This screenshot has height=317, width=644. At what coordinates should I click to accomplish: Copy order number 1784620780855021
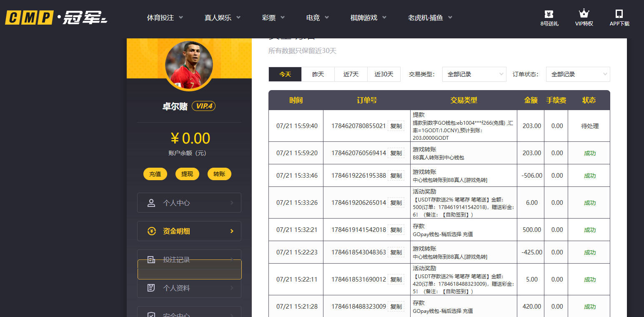pyautogui.click(x=396, y=126)
